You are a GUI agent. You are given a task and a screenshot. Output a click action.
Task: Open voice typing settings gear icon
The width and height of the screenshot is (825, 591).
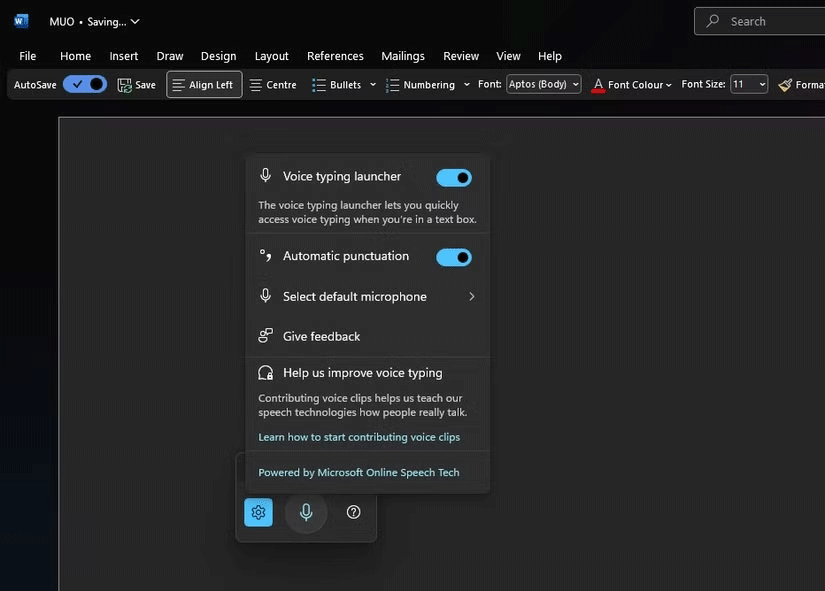click(x=258, y=512)
